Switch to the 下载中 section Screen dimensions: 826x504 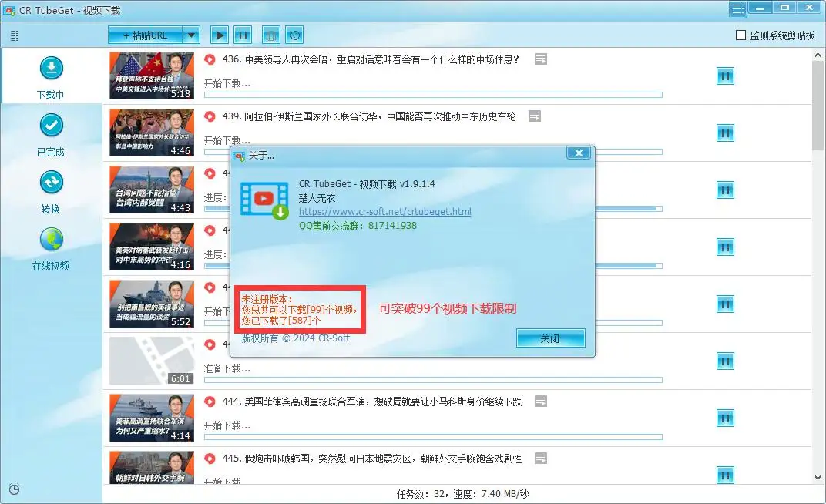(51, 78)
